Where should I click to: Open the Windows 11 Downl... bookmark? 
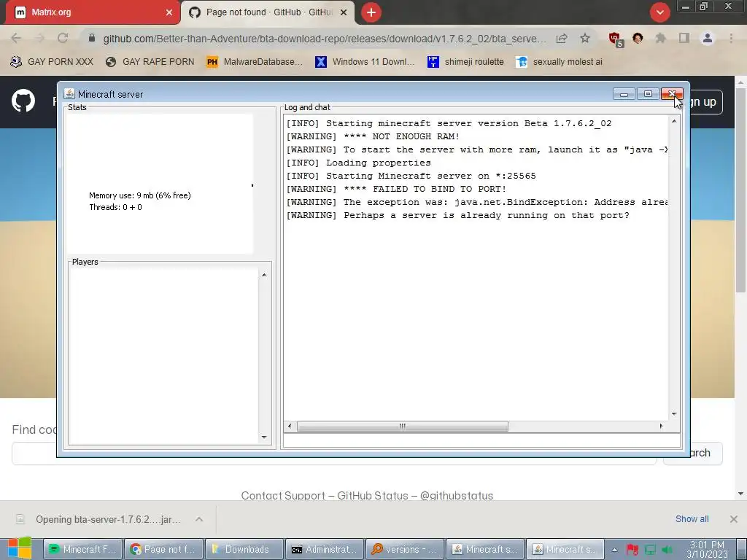point(365,62)
